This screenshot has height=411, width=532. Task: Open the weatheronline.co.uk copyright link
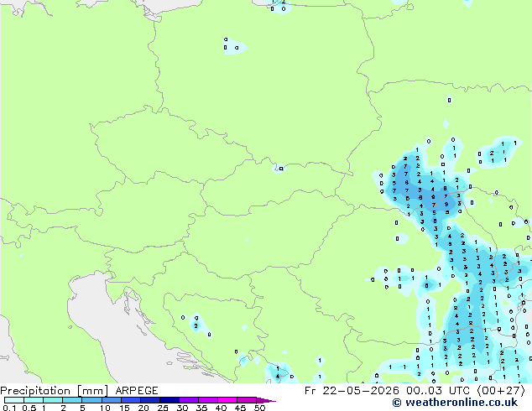click(455, 403)
